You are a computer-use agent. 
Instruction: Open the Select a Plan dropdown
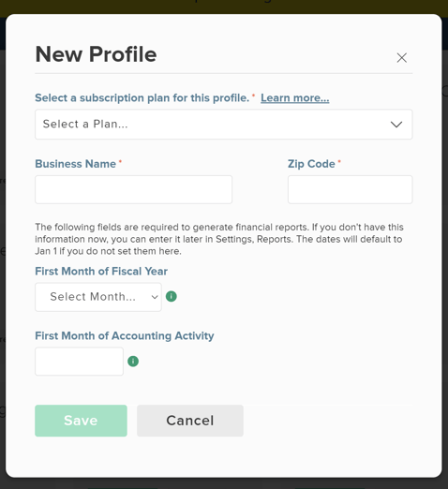(224, 125)
